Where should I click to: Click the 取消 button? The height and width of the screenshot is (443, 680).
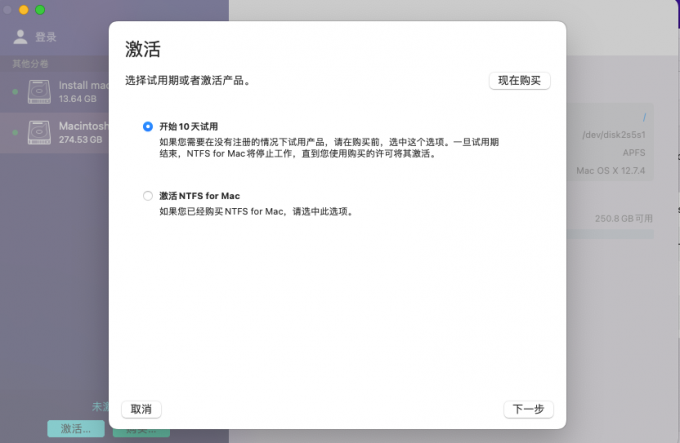[141, 409]
